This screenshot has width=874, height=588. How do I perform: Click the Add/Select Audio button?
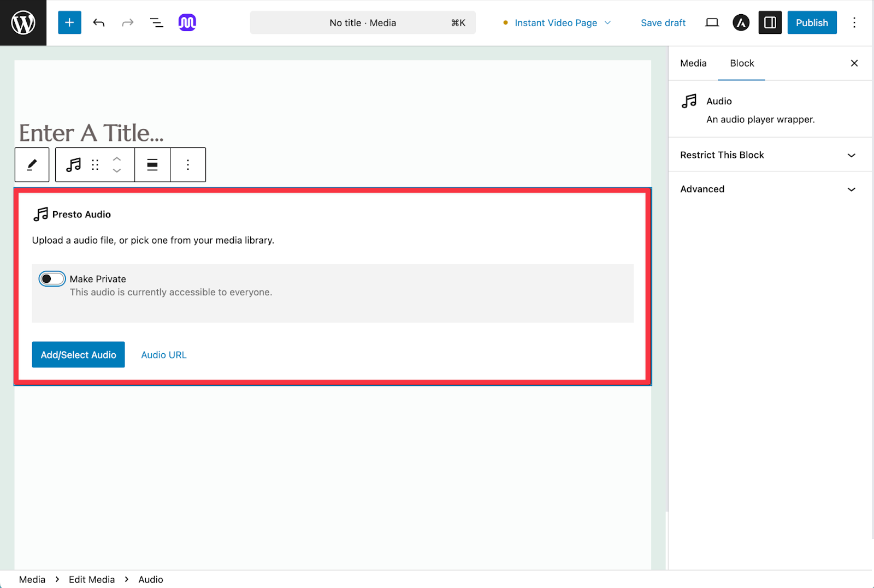78,354
